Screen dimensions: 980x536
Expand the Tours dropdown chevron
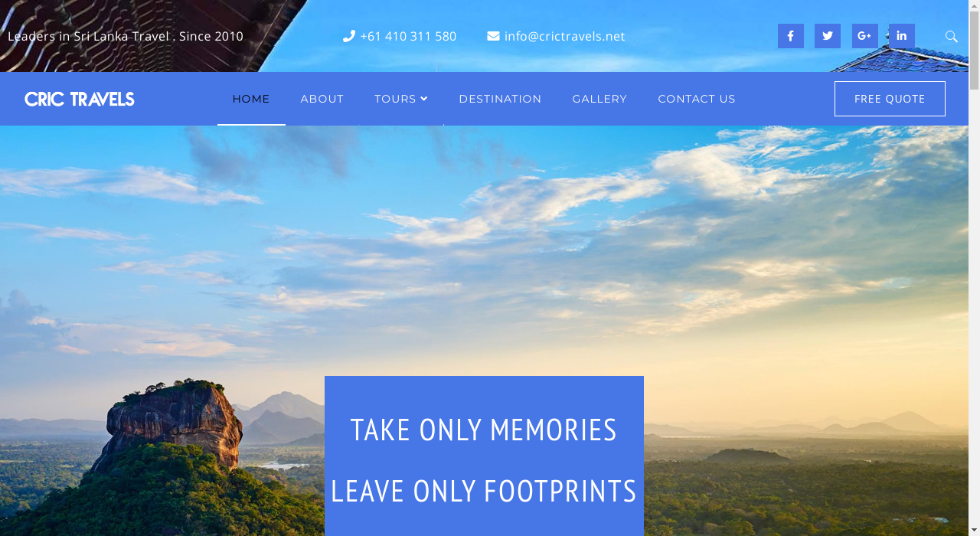(424, 99)
